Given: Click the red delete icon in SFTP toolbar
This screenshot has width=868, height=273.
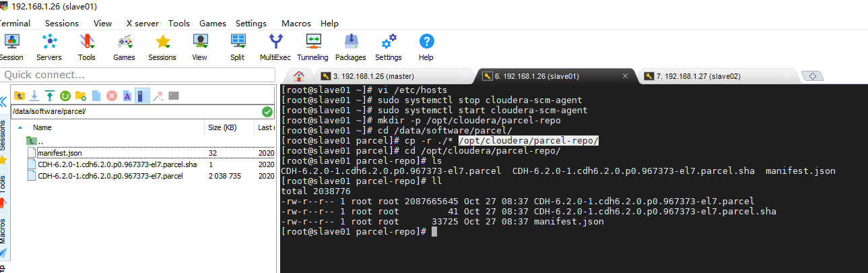Looking at the screenshot, I should pos(112,96).
